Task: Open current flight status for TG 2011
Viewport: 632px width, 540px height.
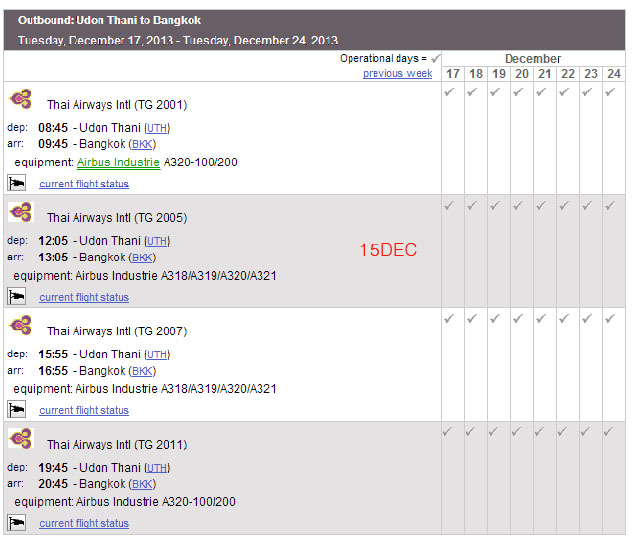Action: 84,523
